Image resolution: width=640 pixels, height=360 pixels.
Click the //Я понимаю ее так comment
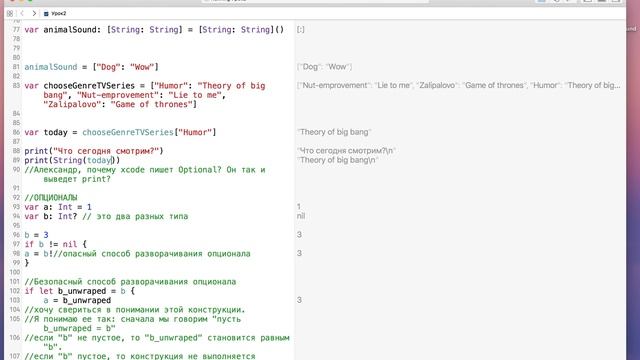(x=133, y=324)
